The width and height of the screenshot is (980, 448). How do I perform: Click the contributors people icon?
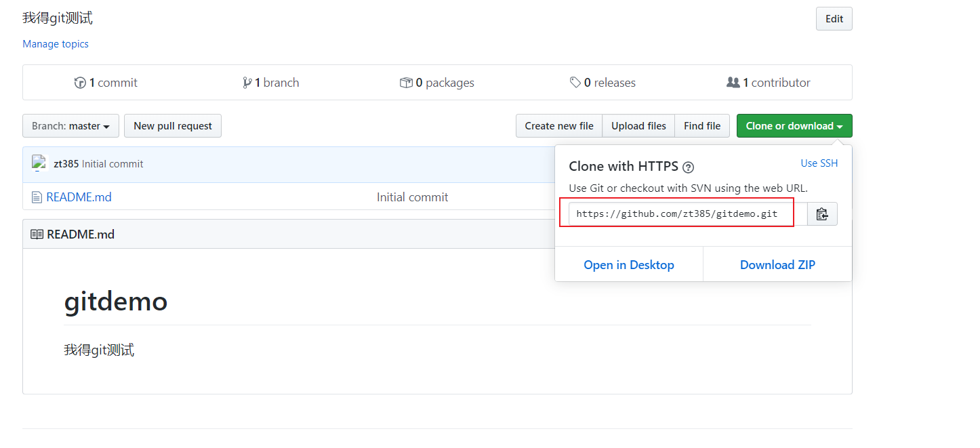733,83
